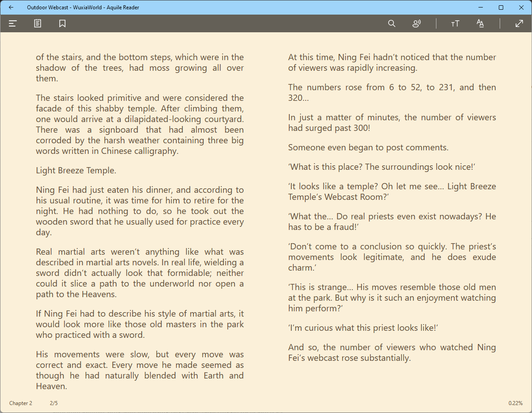Open the font and style options
Screen dimensions: 532x413
coord(480,23)
